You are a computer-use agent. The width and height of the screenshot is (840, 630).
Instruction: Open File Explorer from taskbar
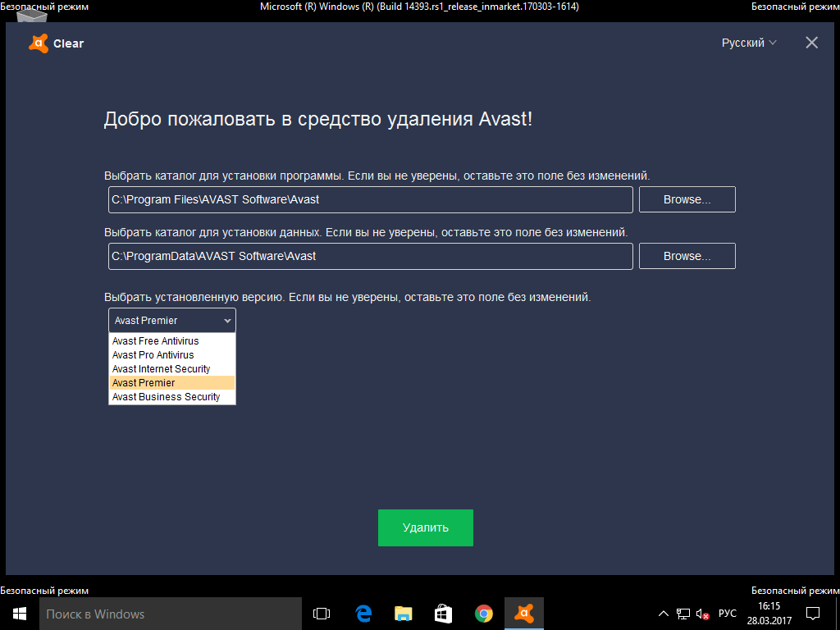coord(403,614)
